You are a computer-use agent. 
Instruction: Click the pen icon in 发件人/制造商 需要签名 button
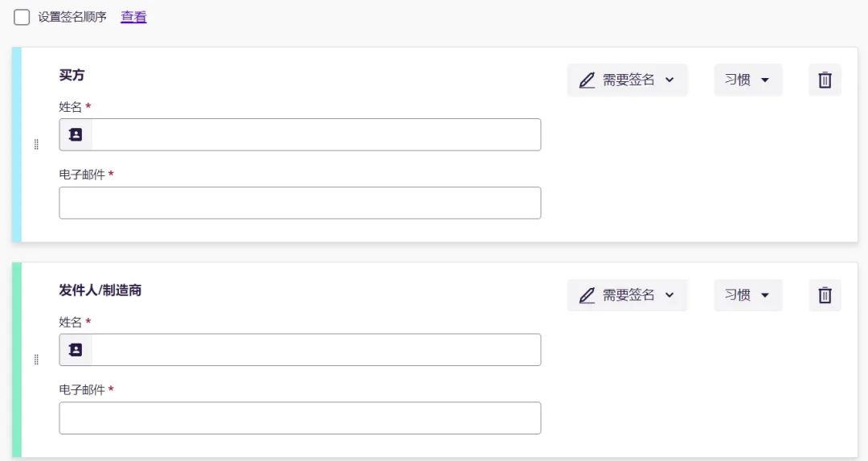587,295
